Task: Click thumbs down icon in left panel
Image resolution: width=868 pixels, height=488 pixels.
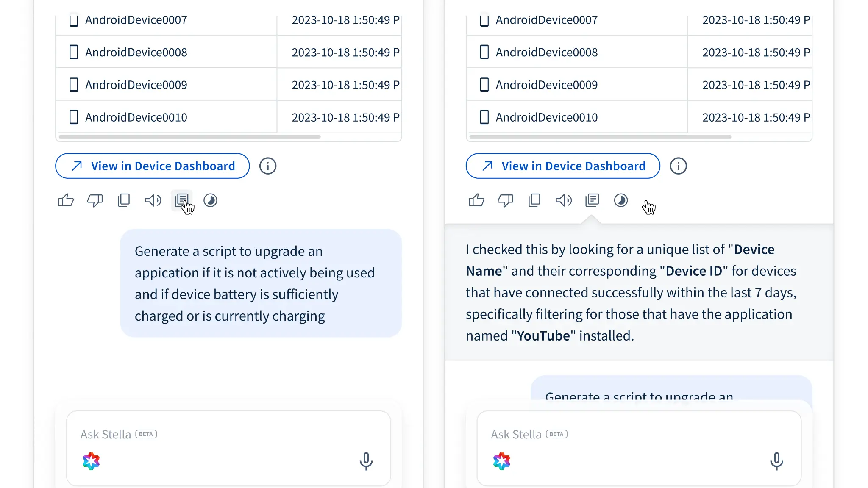Action: tap(95, 200)
